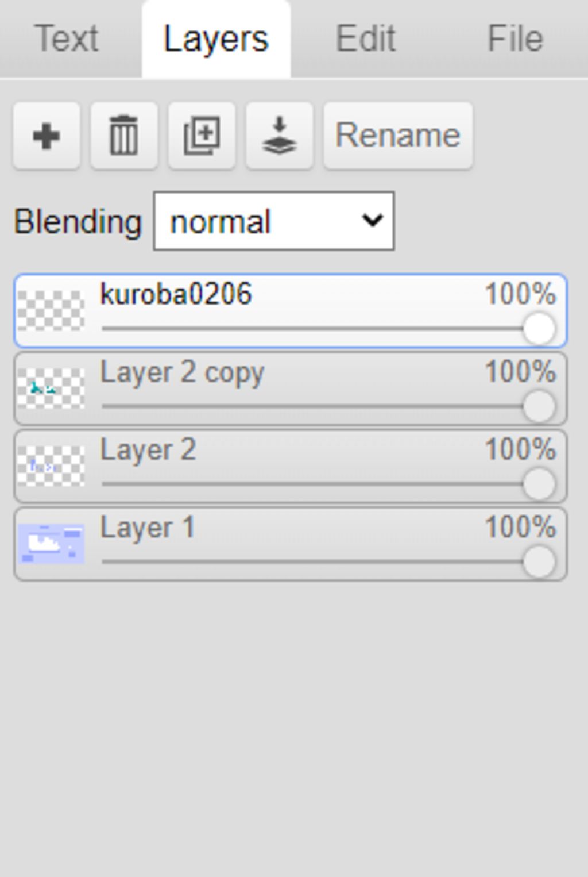Click the Layer 2 thumbnail

[x=51, y=466]
